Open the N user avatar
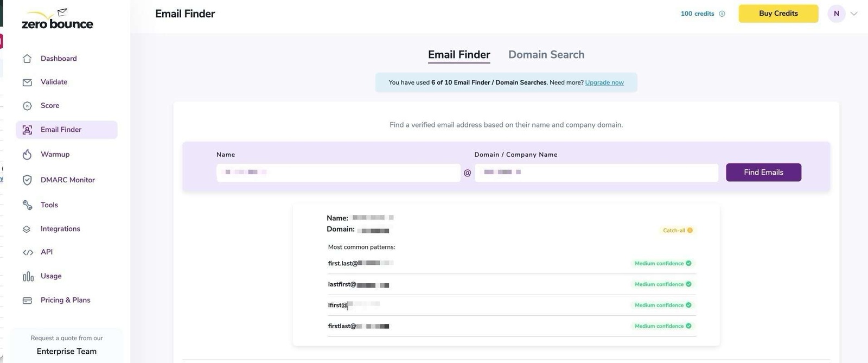Viewport: 868px width, 363px height. point(837,14)
